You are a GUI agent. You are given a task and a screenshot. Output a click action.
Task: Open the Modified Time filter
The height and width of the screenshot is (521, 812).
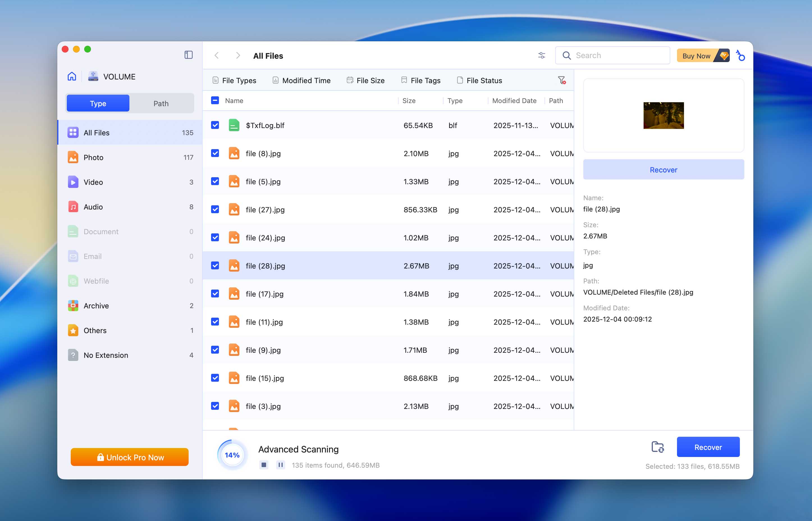tap(301, 80)
